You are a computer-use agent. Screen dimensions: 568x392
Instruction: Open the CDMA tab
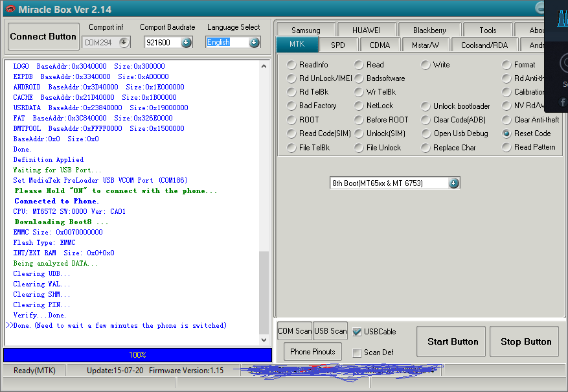click(380, 45)
